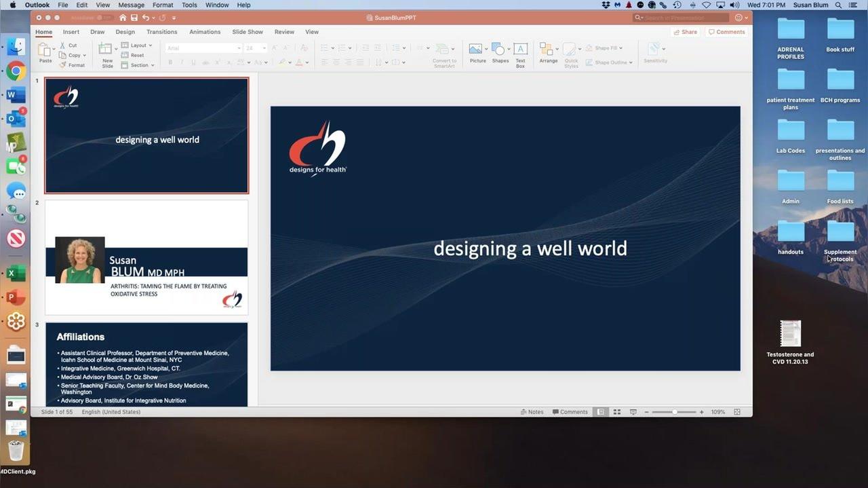Select Normal view button in status bar

[601, 412]
